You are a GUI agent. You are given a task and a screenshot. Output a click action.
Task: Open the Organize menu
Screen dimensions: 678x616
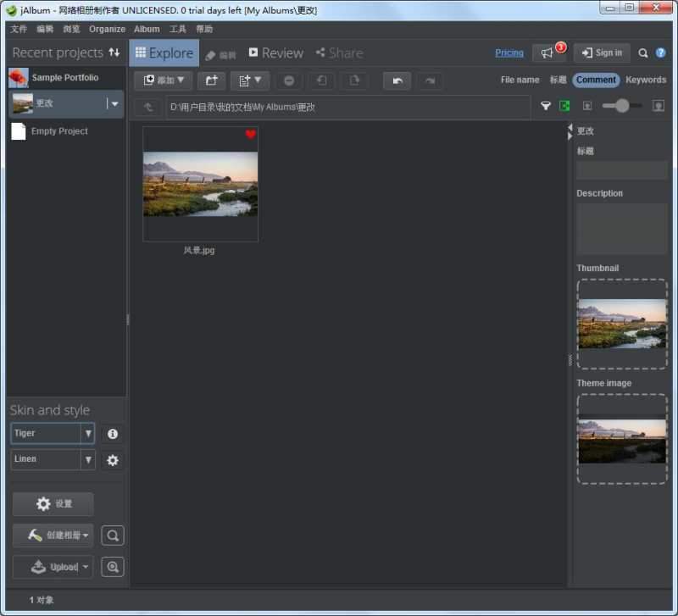click(107, 29)
